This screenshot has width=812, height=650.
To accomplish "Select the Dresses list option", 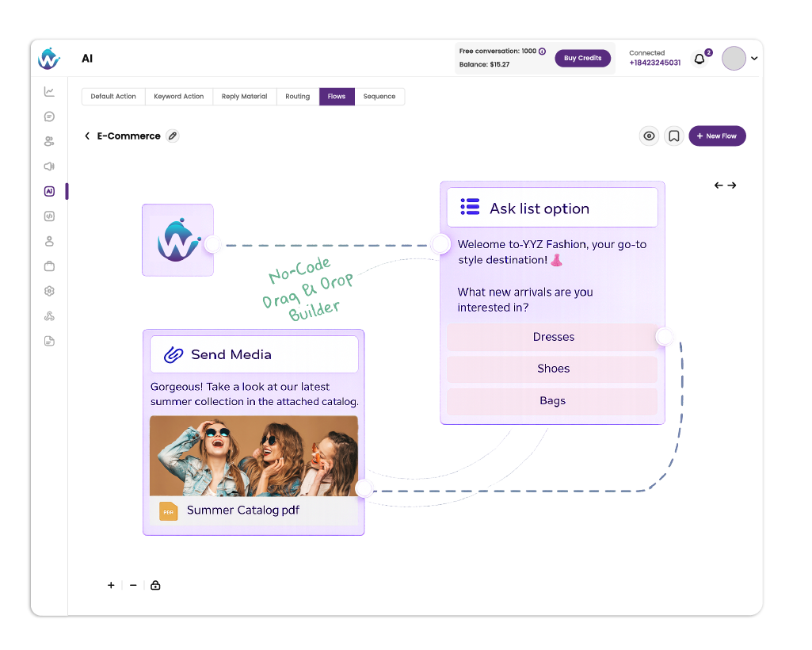I will tap(552, 337).
